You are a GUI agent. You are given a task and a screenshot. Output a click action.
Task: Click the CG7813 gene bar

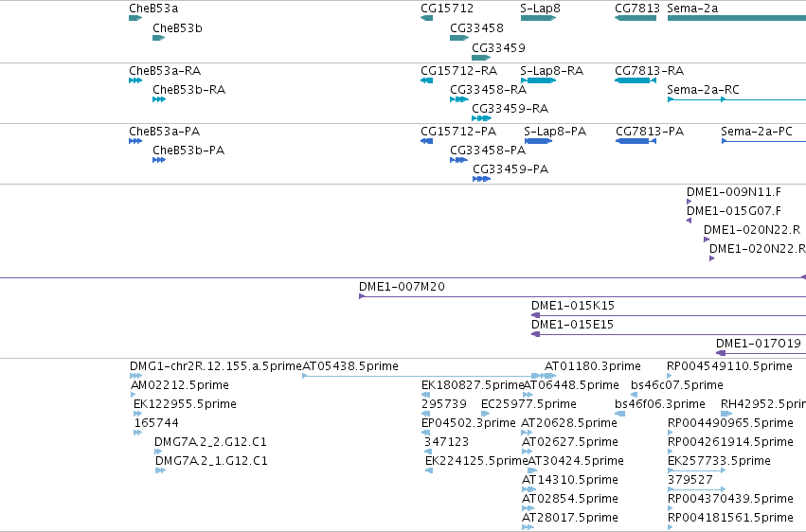636,18
